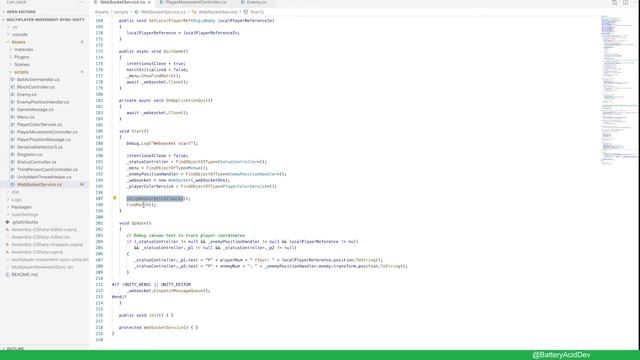Collapse the Assets folder
The height and width of the screenshot is (360, 640).
(18, 42)
